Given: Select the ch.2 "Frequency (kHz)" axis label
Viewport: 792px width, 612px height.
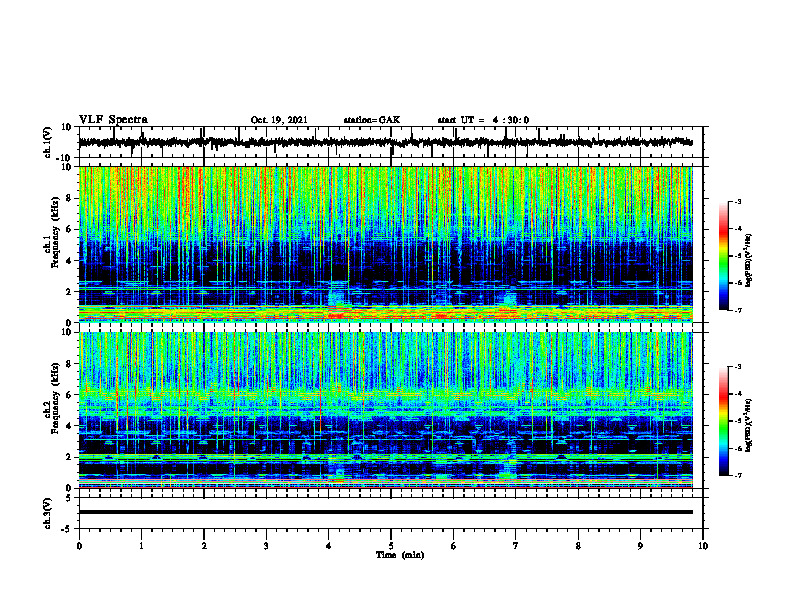Looking at the screenshot, I should [57, 398].
